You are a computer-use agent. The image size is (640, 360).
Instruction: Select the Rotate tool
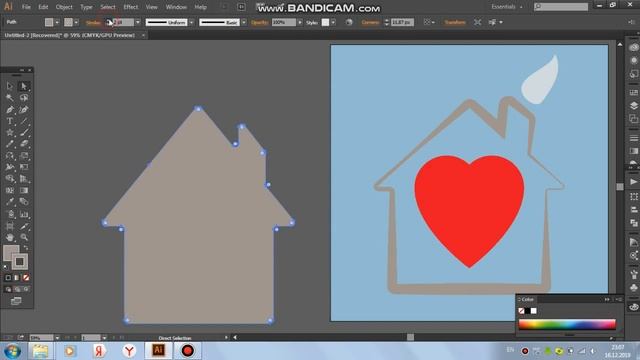pyautogui.click(x=10, y=156)
